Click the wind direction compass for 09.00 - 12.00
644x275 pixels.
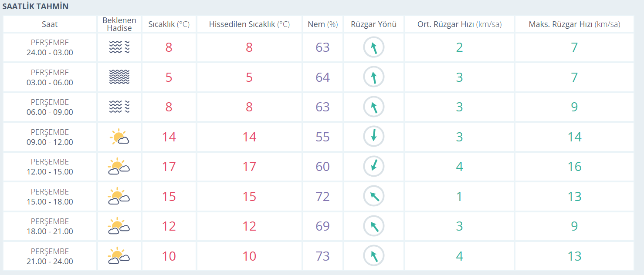pos(373,137)
